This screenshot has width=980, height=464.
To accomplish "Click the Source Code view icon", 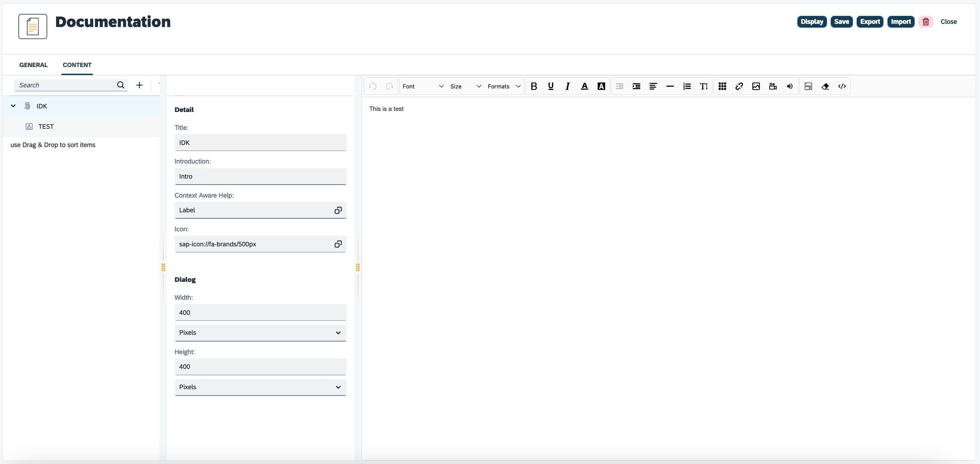I will coord(842,86).
